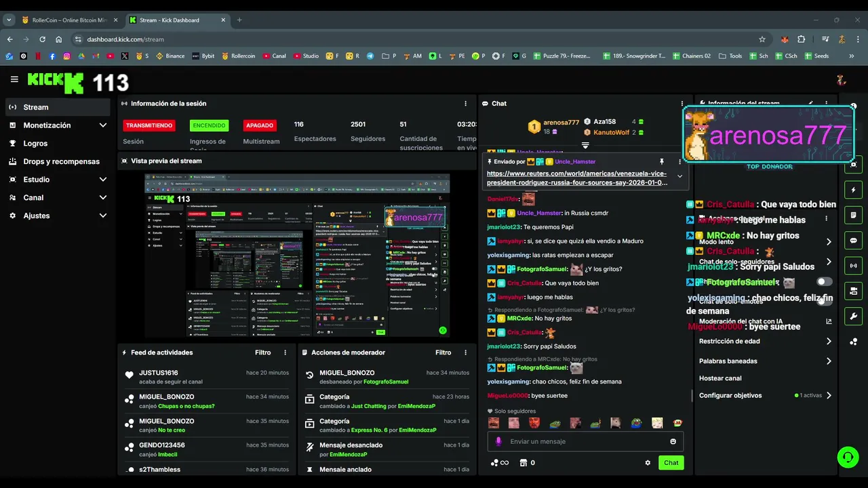Image resolution: width=868 pixels, height=488 pixels.
Task: Open the chat panel's three-dot menu
Action: (682, 104)
